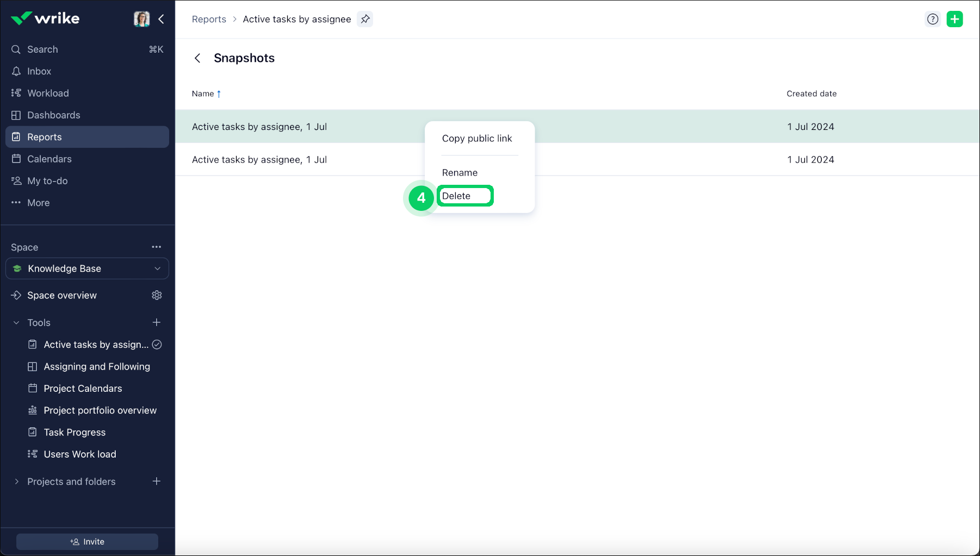Screen dimensions: 980x556
Task: Expand Projects and folders section
Action: [x=16, y=482]
